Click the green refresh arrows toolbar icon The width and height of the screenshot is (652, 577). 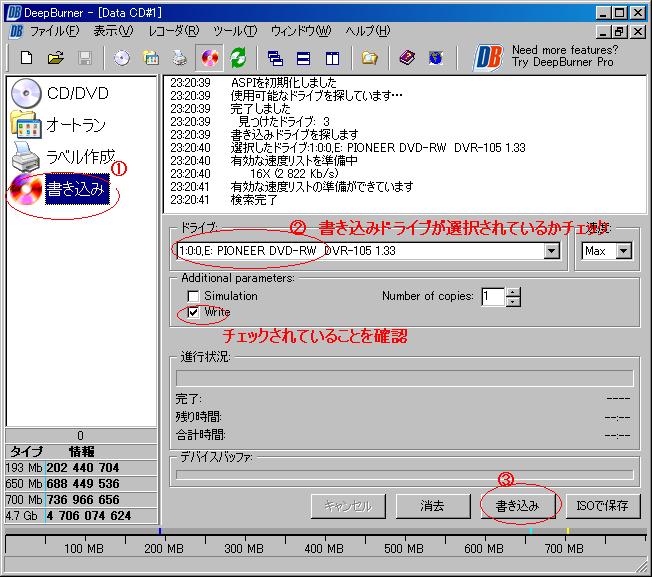tap(238, 58)
